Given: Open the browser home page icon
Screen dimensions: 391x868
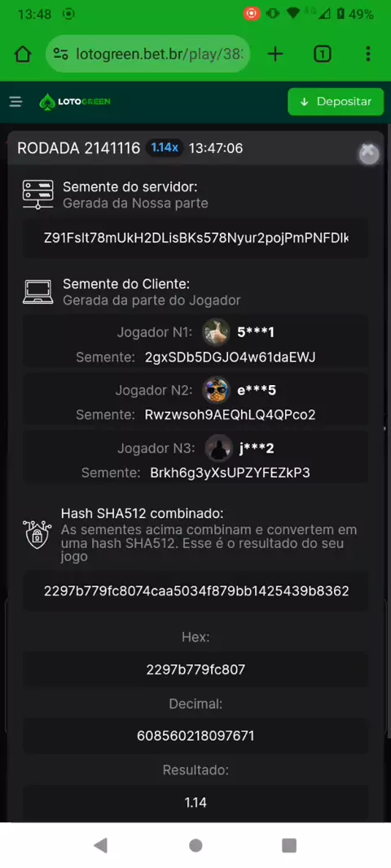Looking at the screenshot, I should [x=23, y=54].
